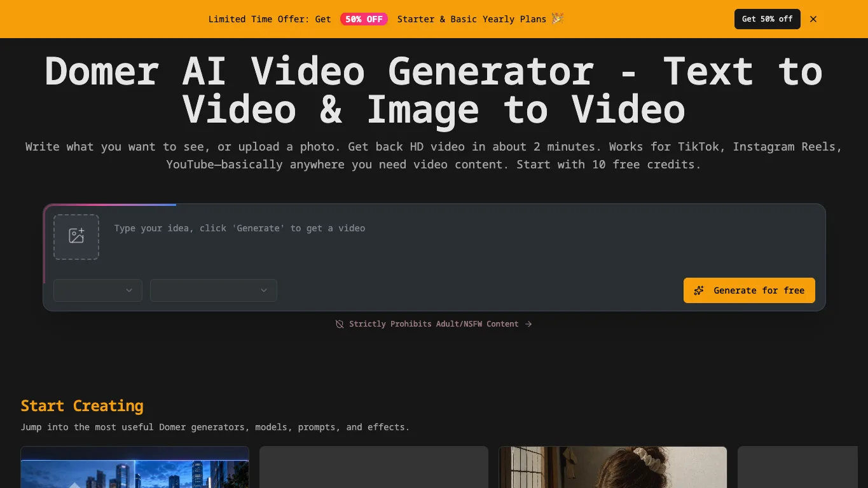Click the sparkle icon on Generate button

[699, 290]
